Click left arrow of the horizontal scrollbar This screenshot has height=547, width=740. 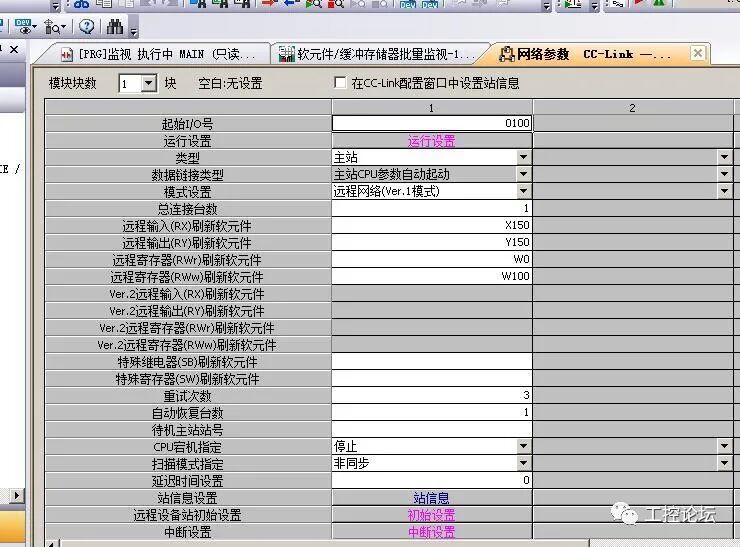52,543
